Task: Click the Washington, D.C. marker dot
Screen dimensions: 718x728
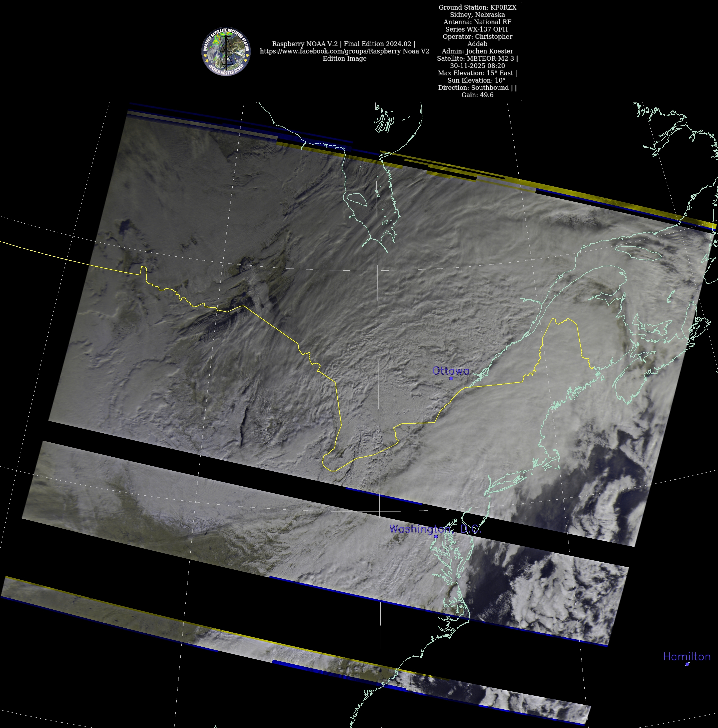Action: click(436, 536)
